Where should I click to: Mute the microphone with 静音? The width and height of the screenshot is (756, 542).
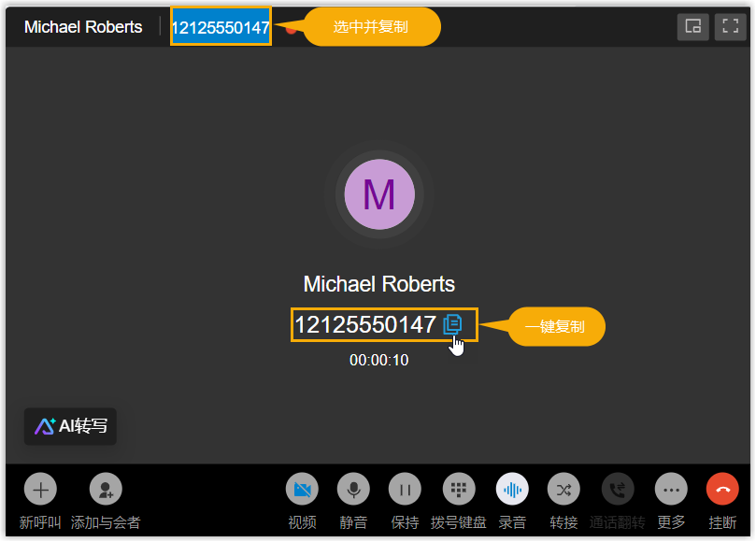click(x=354, y=489)
